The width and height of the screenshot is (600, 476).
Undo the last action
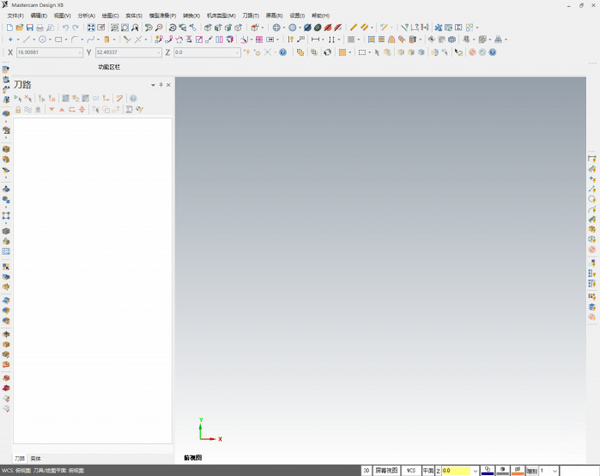click(x=65, y=28)
